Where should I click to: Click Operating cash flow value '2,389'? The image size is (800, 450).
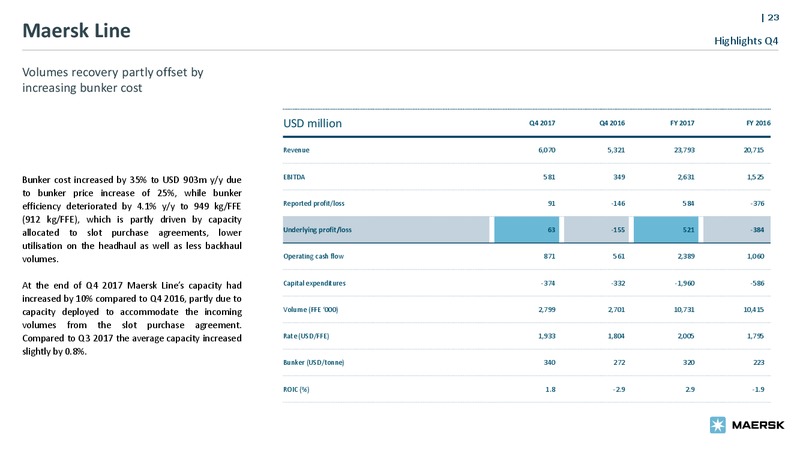pos(686,256)
